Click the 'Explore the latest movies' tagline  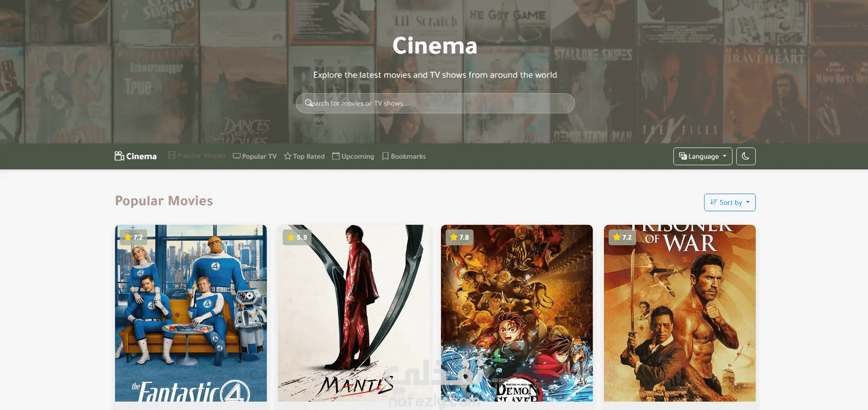(x=435, y=75)
